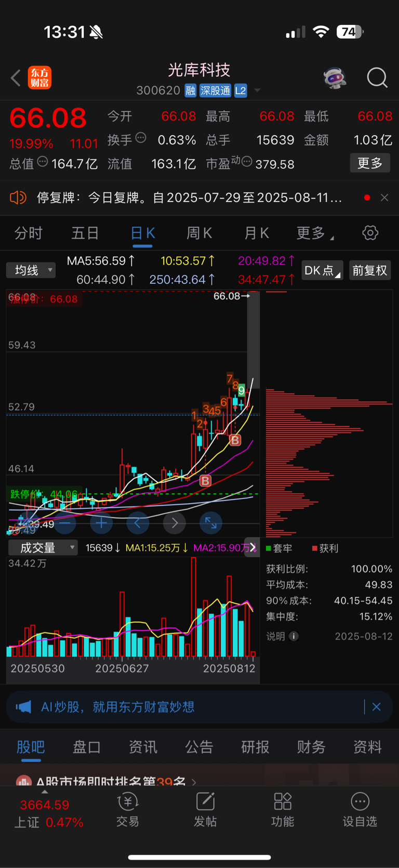The image size is (399, 868).
Task: Tap the upper red B signal marker
Action: coord(235,440)
